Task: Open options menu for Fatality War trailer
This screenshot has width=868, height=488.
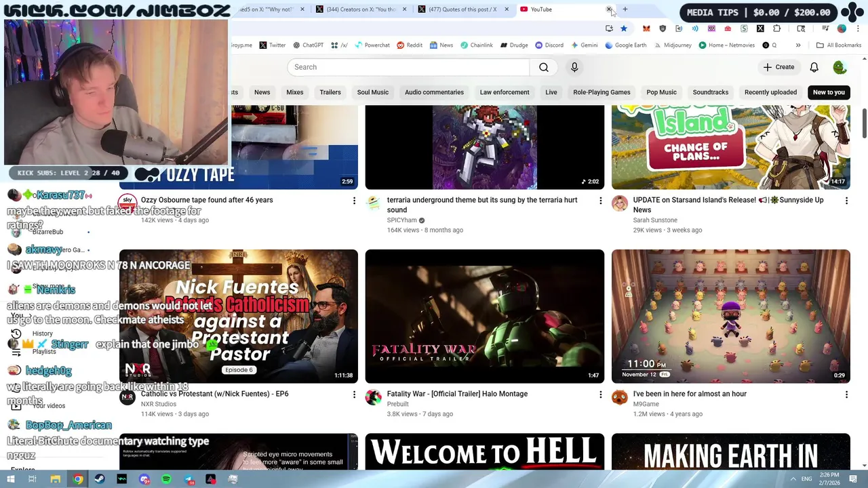Action: point(600,394)
